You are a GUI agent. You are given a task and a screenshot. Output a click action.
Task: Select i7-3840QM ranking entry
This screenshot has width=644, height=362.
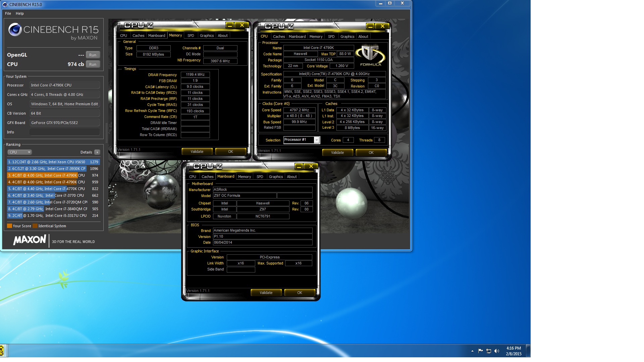pos(53,209)
